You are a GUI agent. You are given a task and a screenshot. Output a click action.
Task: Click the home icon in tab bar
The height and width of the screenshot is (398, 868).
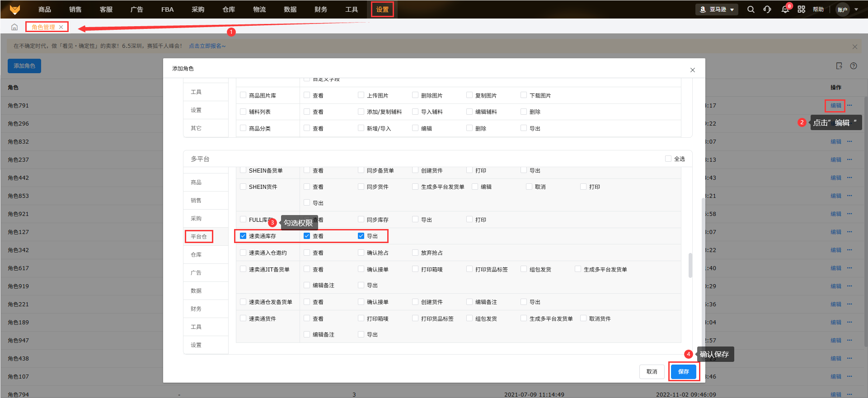(14, 27)
